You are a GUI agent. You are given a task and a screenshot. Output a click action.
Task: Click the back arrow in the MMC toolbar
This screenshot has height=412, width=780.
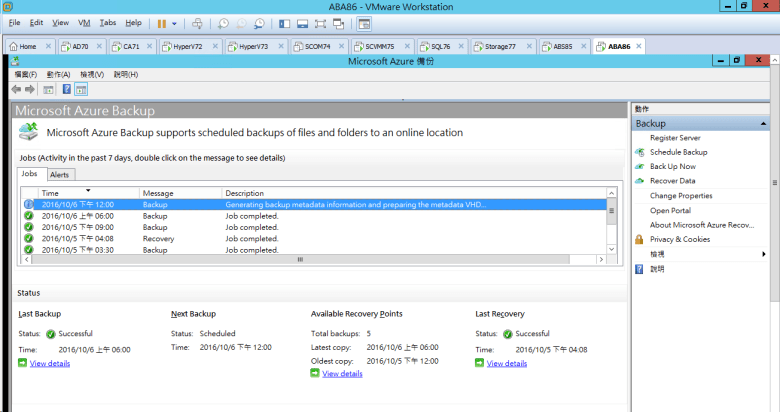(16, 89)
